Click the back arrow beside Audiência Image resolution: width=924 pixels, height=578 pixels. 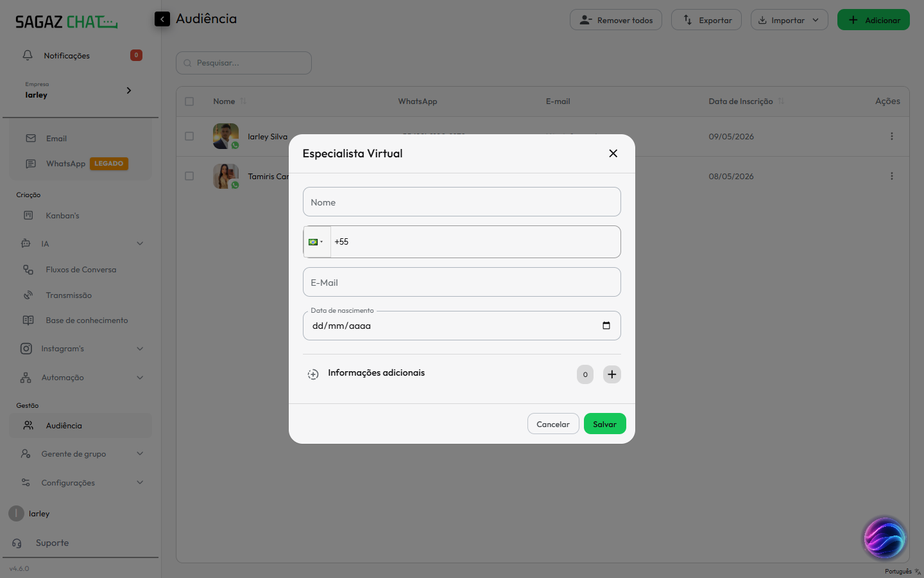162,19
